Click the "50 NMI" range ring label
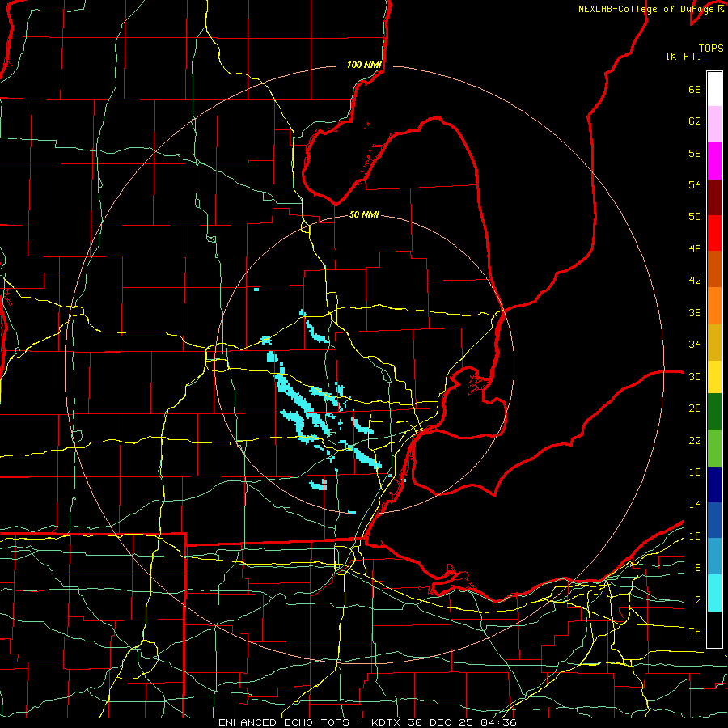Image resolution: width=728 pixels, height=728 pixels. point(364,214)
